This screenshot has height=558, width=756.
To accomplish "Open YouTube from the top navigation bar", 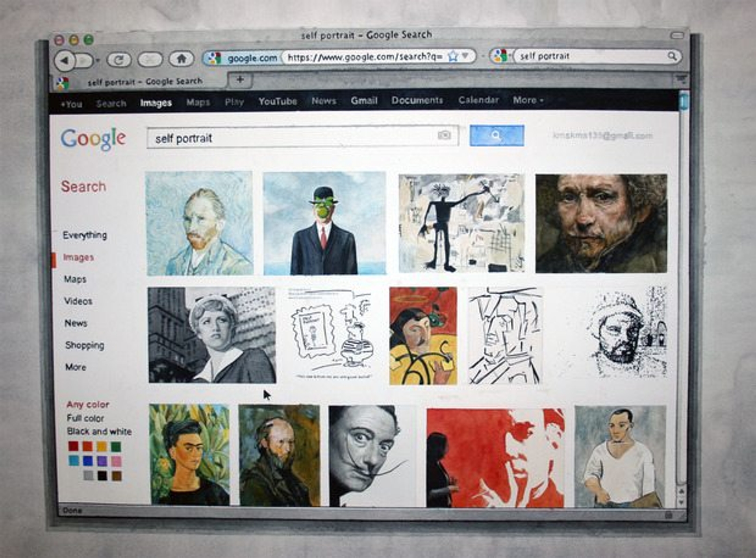I will pos(278,101).
